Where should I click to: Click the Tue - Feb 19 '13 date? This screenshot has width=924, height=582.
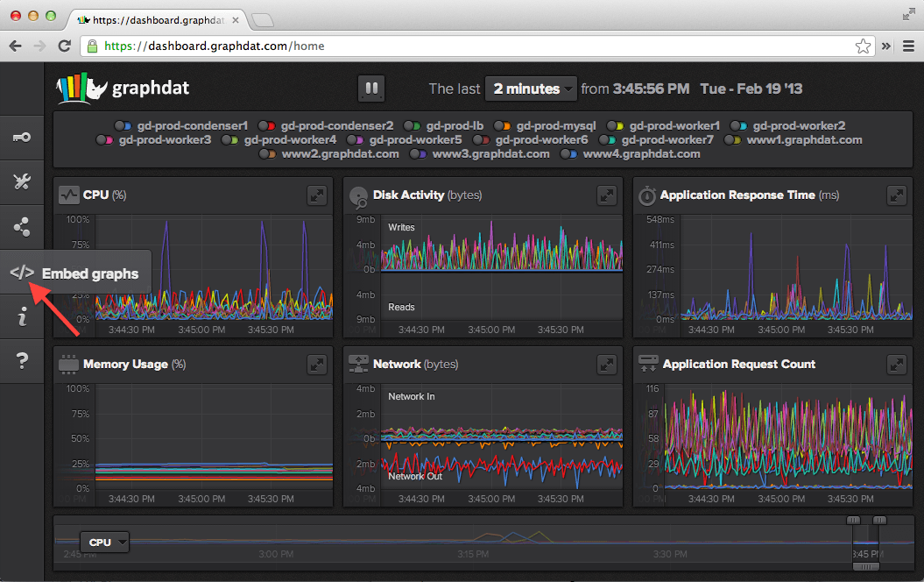751,89
